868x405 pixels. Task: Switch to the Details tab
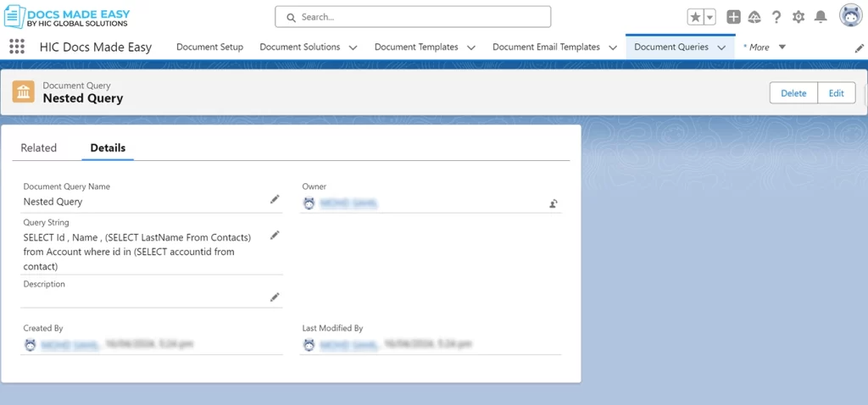(108, 147)
